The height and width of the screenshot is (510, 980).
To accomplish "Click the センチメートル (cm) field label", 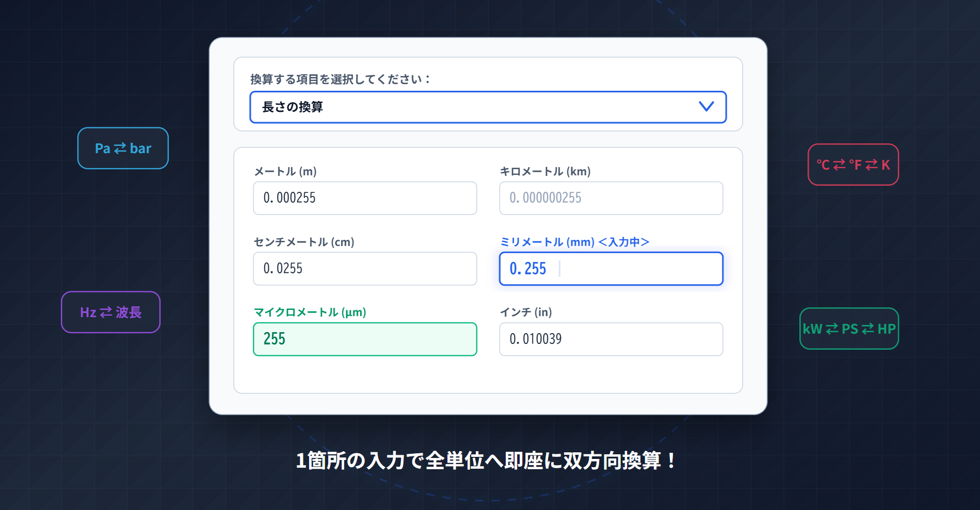I will 304,242.
